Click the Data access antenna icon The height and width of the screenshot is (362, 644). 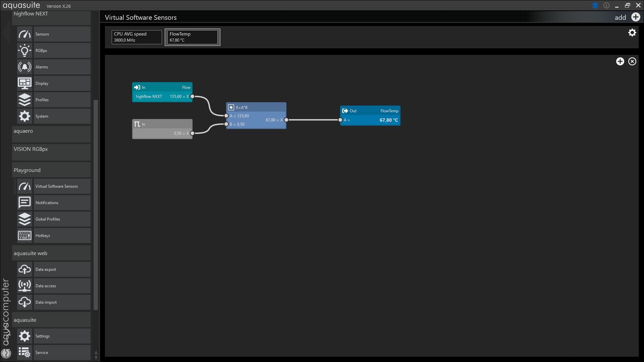click(x=24, y=286)
